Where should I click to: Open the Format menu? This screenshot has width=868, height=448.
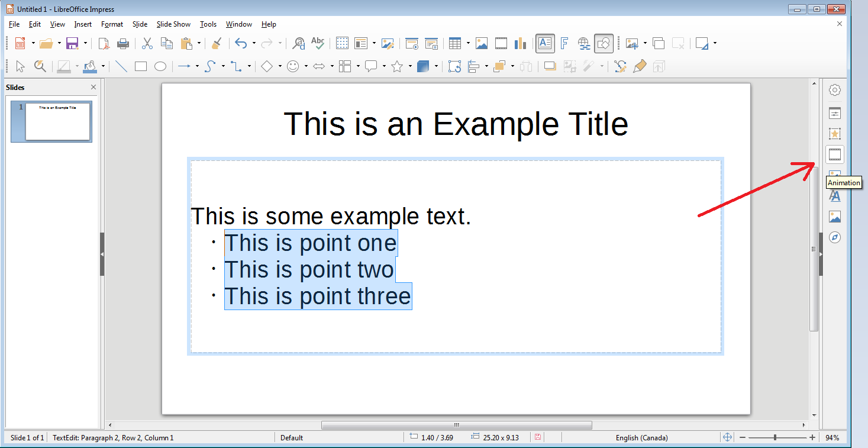[x=112, y=24]
